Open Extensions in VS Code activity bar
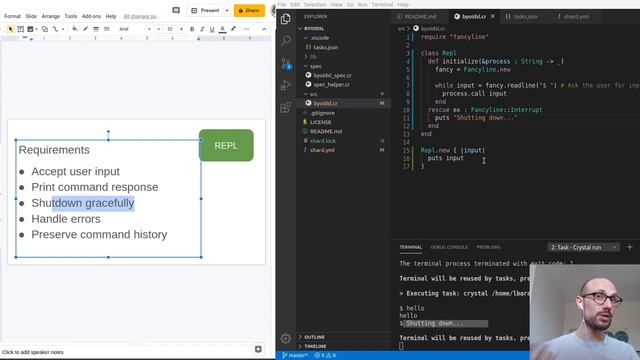Screen dimensions: 640x360 [286, 107]
